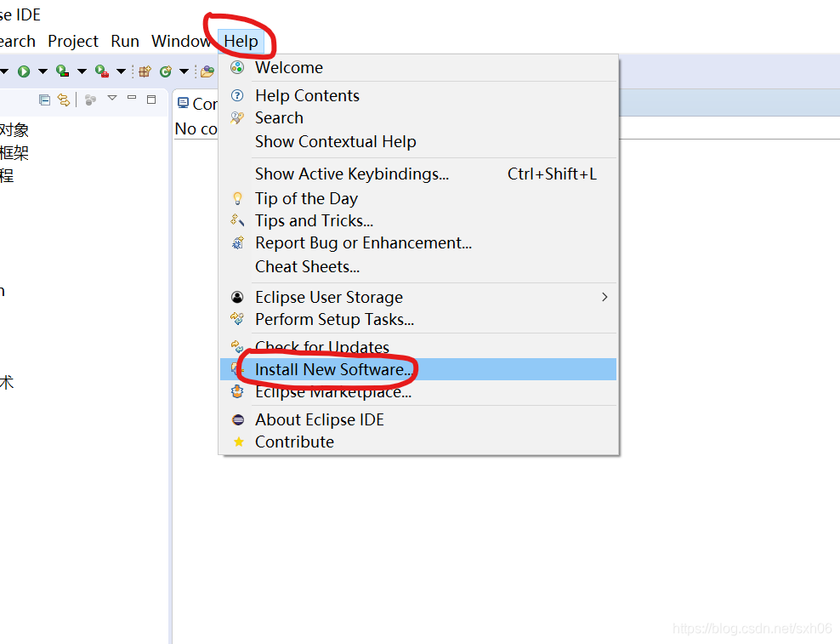Toggle Link with Editor in explorer
The height and width of the screenshot is (644, 840).
coord(64,100)
